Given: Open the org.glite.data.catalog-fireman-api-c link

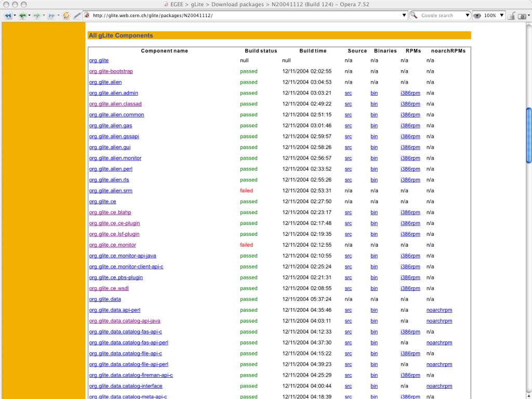Looking at the screenshot, I should click(131, 375).
